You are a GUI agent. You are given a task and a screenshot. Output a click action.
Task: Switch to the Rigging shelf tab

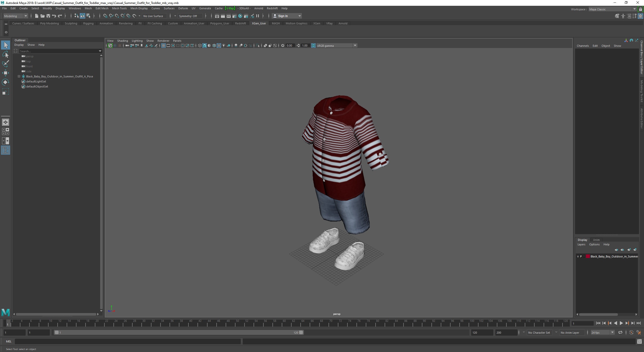(88, 23)
